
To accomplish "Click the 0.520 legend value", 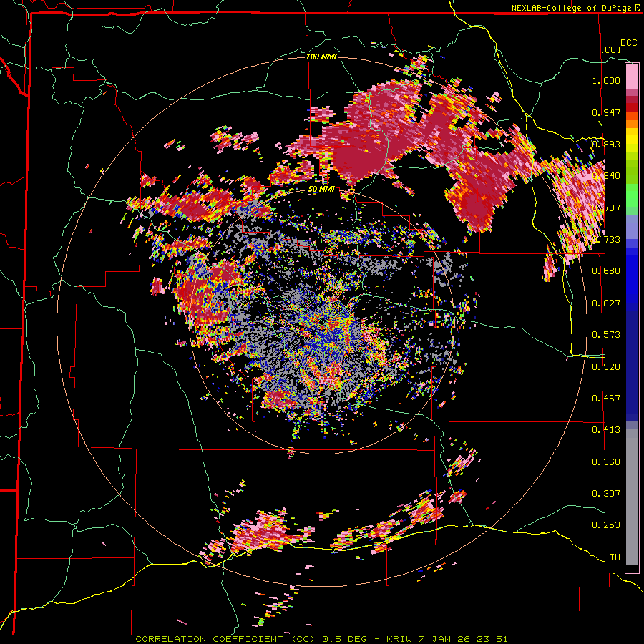I will coord(606,367).
